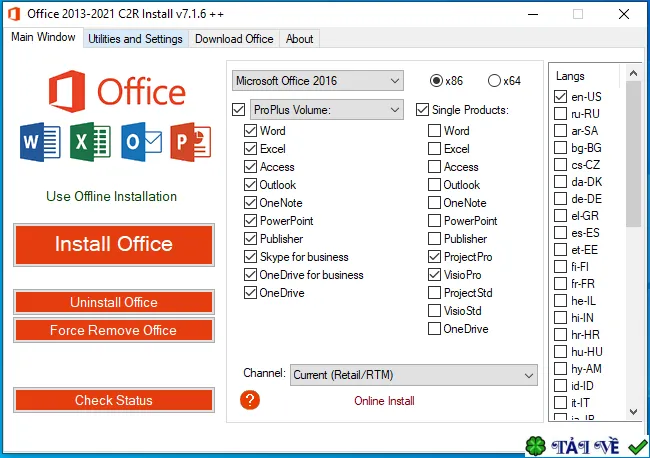Image resolution: width=650 pixels, height=458 pixels.
Task: Click the Outlook app icon
Action: [x=141, y=142]
